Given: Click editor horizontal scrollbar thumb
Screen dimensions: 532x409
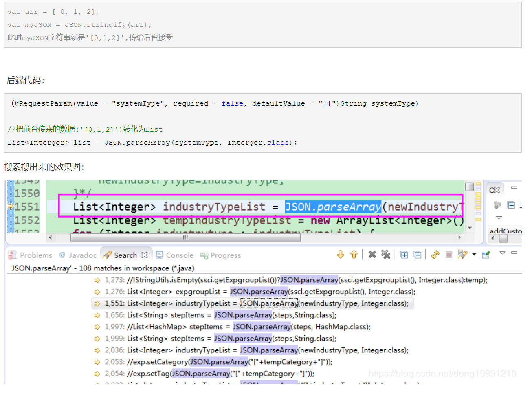Looking at the screenshot, I should pyautogui.click(x=185, y=237).
